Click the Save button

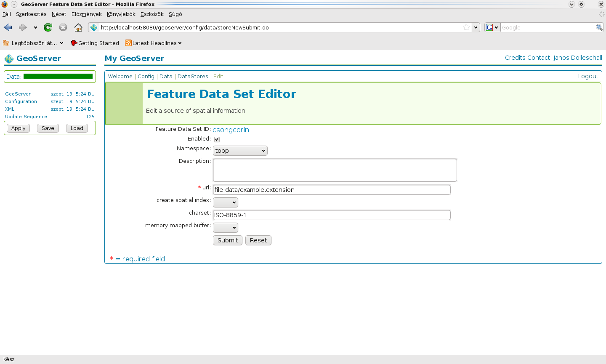point(48,128)
